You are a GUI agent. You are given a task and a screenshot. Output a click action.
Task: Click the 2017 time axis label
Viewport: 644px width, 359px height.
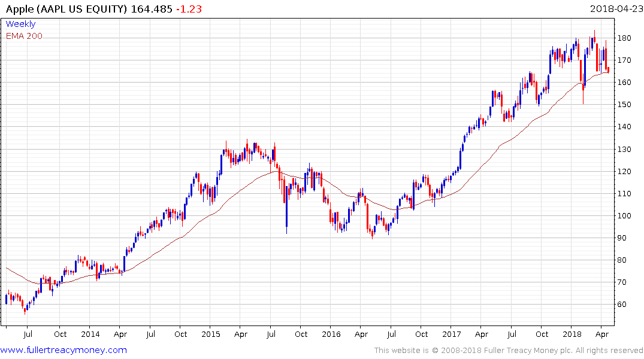coord(452,334)
